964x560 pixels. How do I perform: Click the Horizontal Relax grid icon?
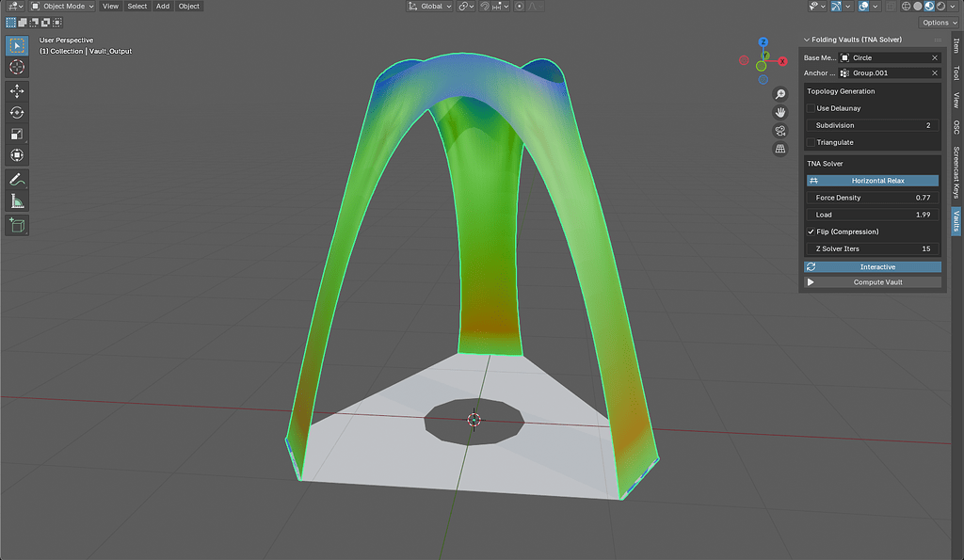[x=814, y=181]
